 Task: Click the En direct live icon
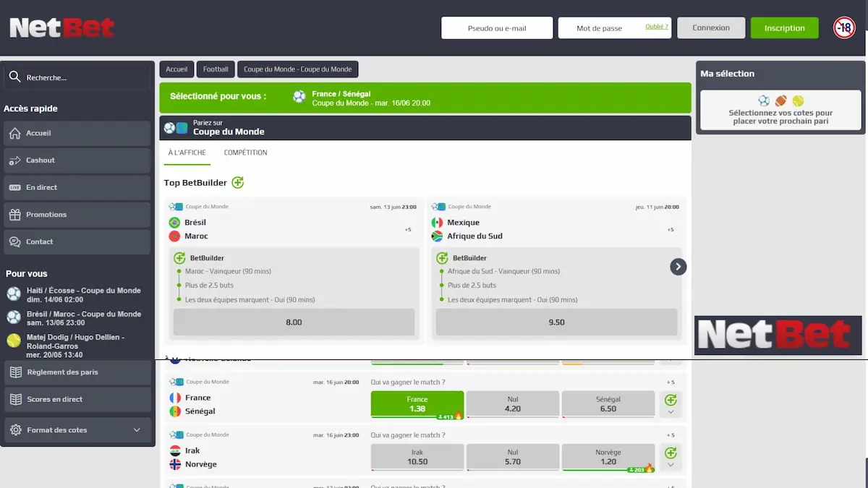14,187
